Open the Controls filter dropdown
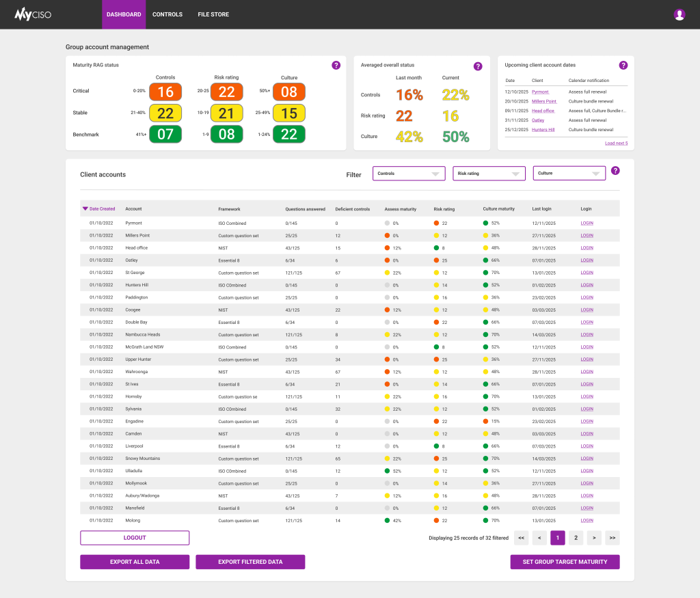Image resolution: width=700 pixels, height=598 pixels. 408,173
